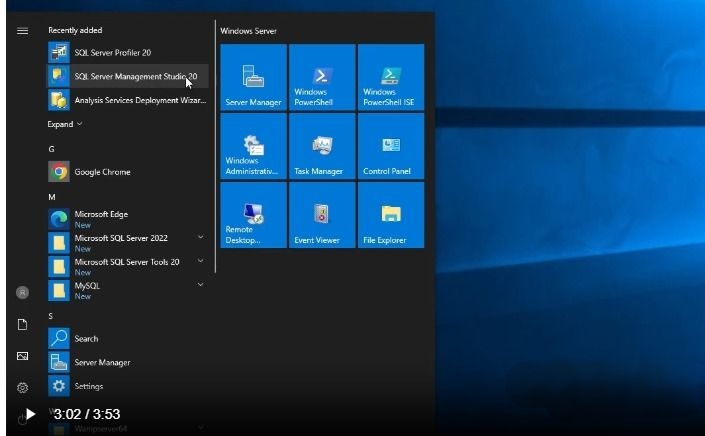Expand Microsoft SQL Server Tools 20 chevron
The height and width of the screenshot is (436, 705).
pos(201,261)
